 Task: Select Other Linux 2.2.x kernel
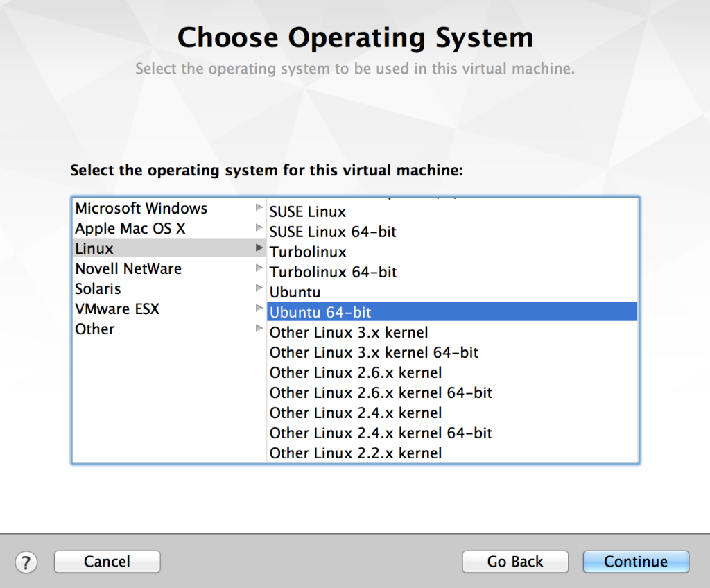coord(355,453)
